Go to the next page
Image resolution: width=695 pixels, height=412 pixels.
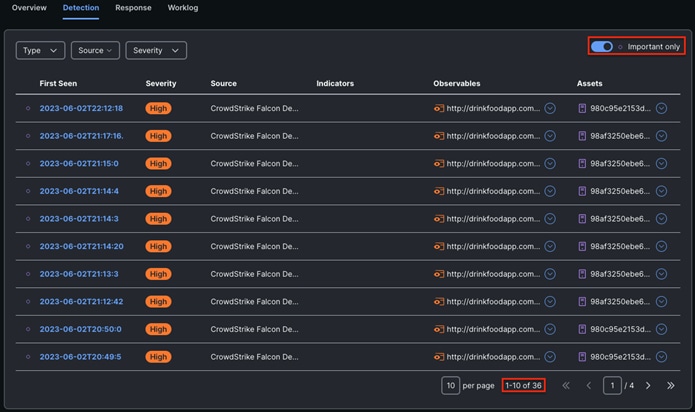pyautogui.click(x=648, y=385)
